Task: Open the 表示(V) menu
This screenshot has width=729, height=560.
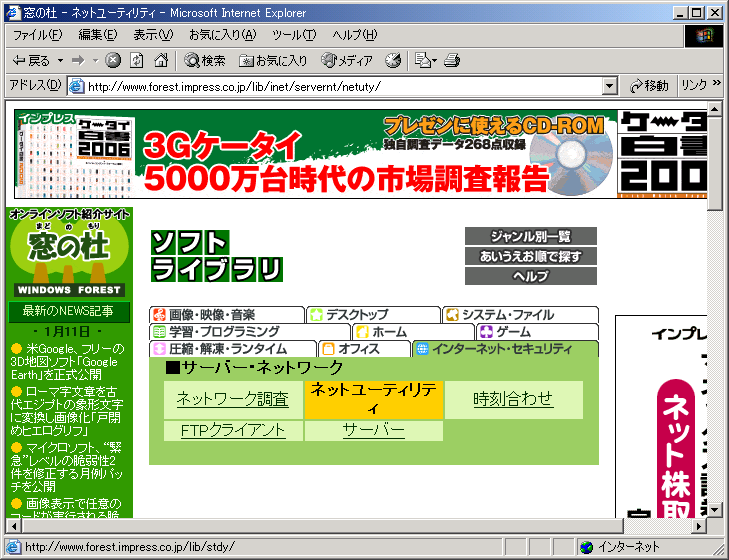Action: point(153,35)
